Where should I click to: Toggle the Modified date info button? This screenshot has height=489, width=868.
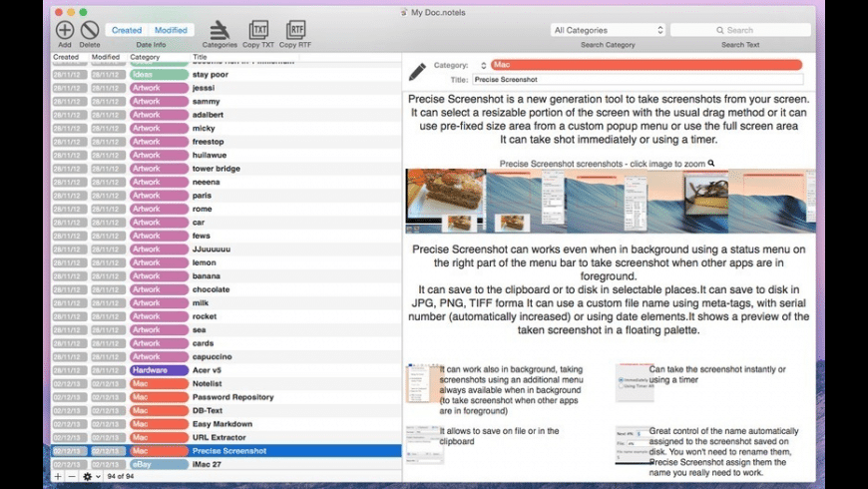click(171, 30)
